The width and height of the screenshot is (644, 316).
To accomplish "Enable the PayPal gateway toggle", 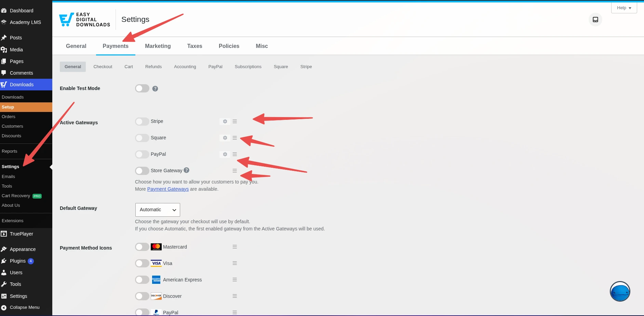I will click(142, 154).
